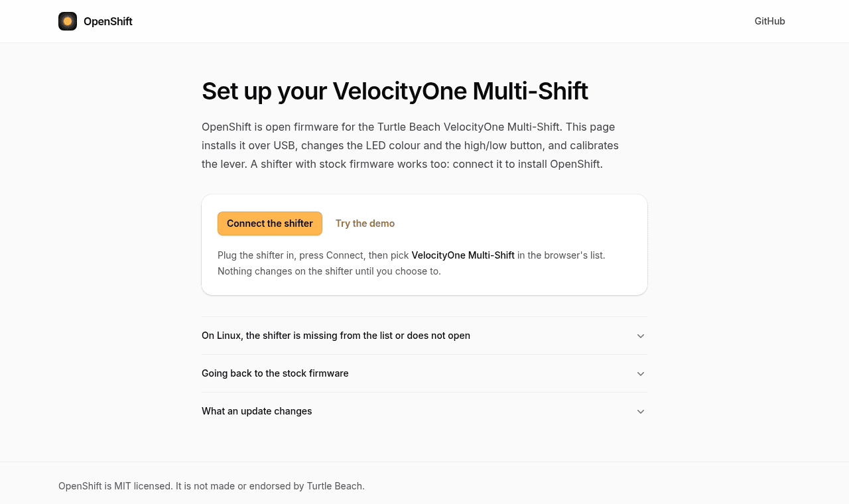Click the stock firmware works too sentence

tap(426, 164)
